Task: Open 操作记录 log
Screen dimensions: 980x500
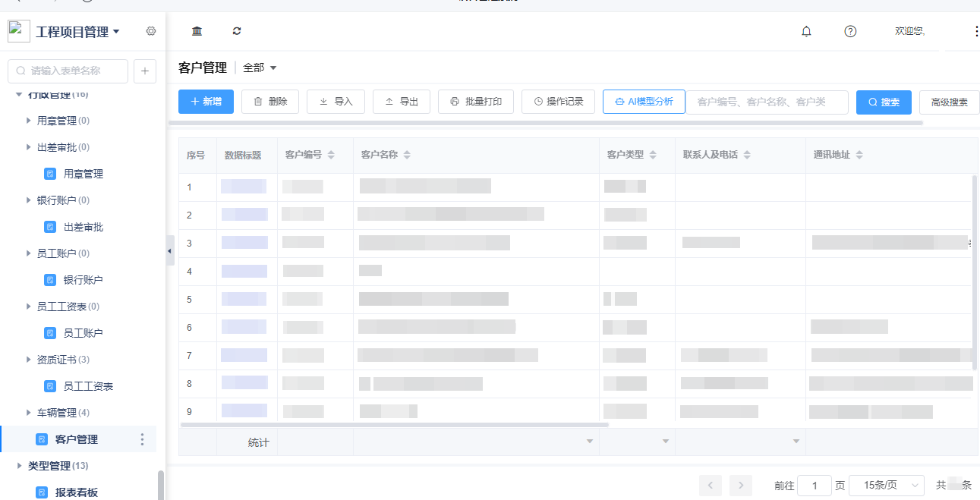Action: [558, 102]
